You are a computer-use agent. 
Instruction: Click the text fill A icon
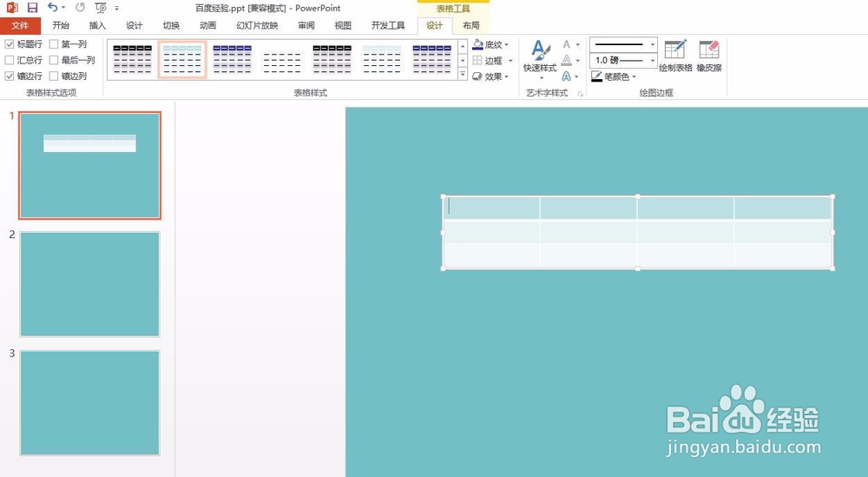coord(566,44)
